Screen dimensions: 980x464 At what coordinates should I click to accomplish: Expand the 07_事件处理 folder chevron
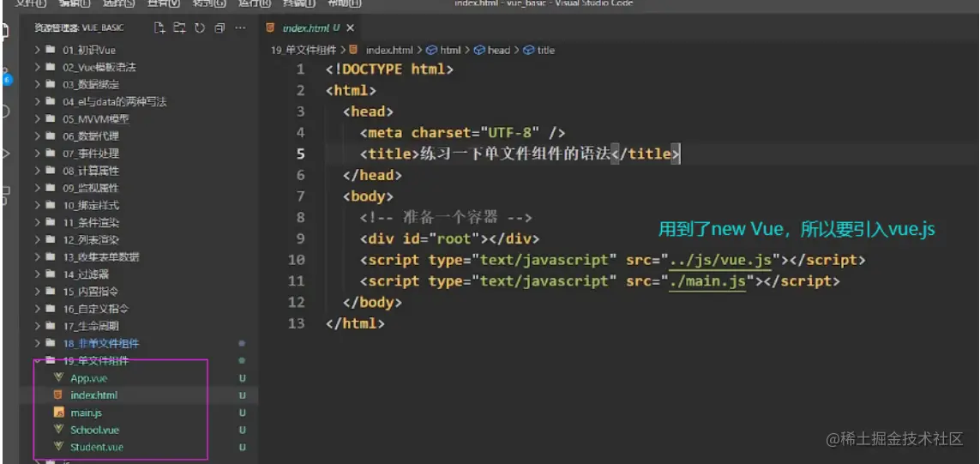pyautogui.click(x=38, y=154)
